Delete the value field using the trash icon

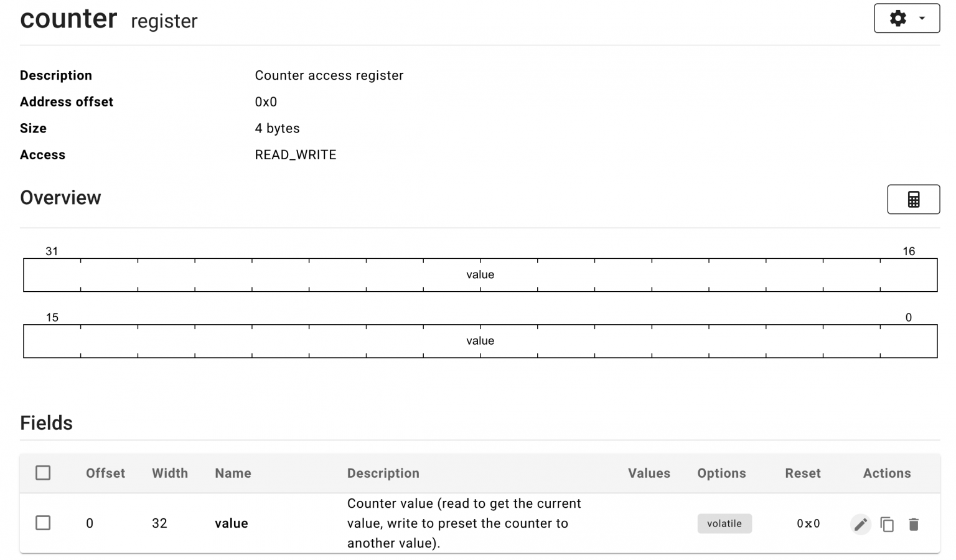tap(914, 524)
